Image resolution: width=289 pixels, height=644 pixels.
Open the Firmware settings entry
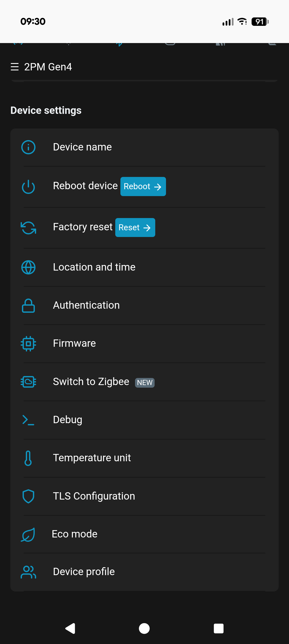coord(144,344)
